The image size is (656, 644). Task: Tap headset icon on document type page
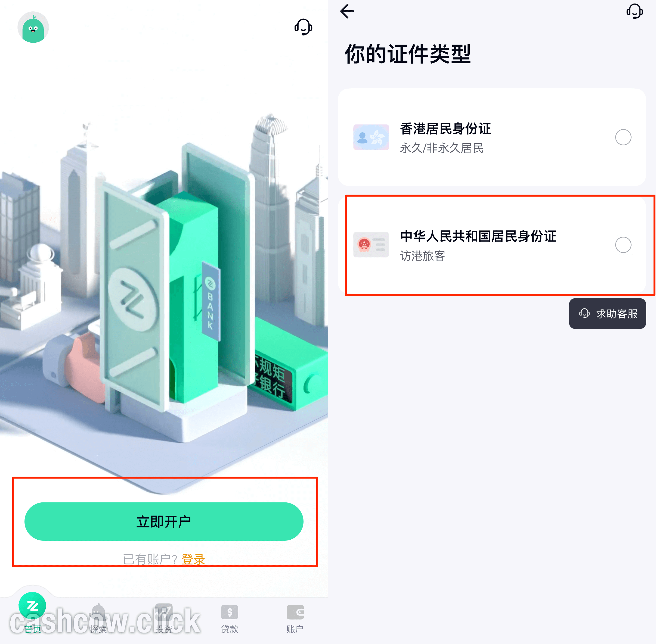click(634, 11)
